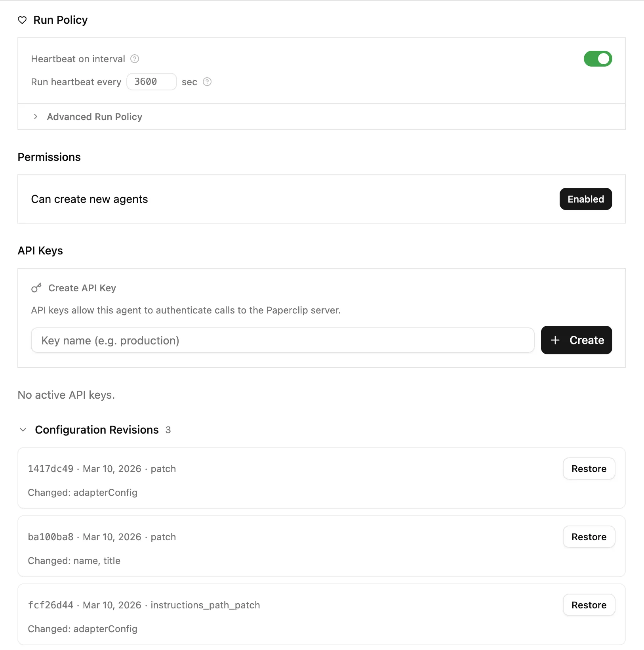Click help icon next to sec label
The width and height of the screenshot is (644, 650).
coord(207,82)
